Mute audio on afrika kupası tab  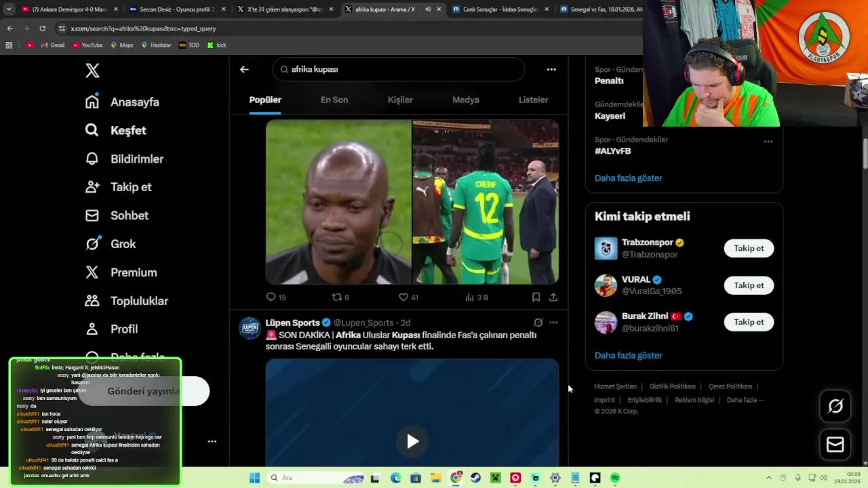tap(428, 9)
